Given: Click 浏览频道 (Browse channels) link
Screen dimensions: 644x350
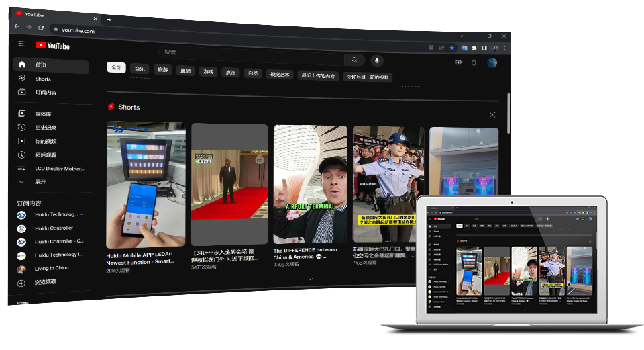Looking at the screenshot, I should tap(46, 282).
